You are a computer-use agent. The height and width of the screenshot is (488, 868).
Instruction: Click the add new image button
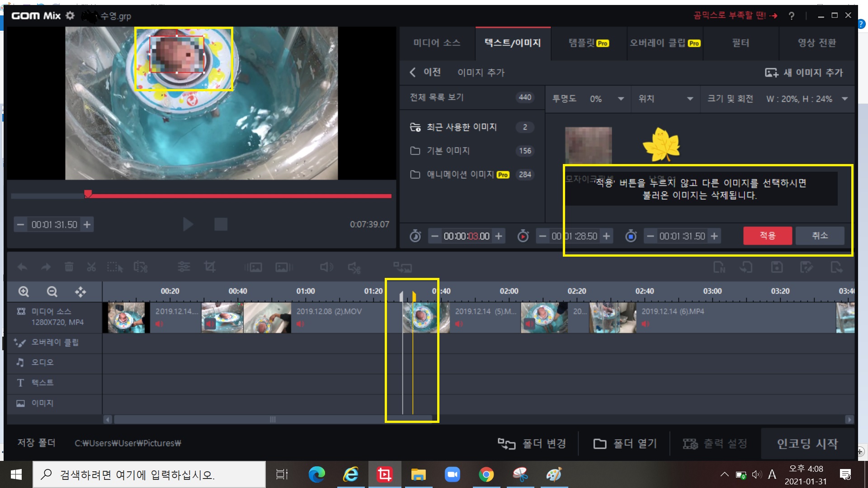pyautogui.click(x=804, y=73)
